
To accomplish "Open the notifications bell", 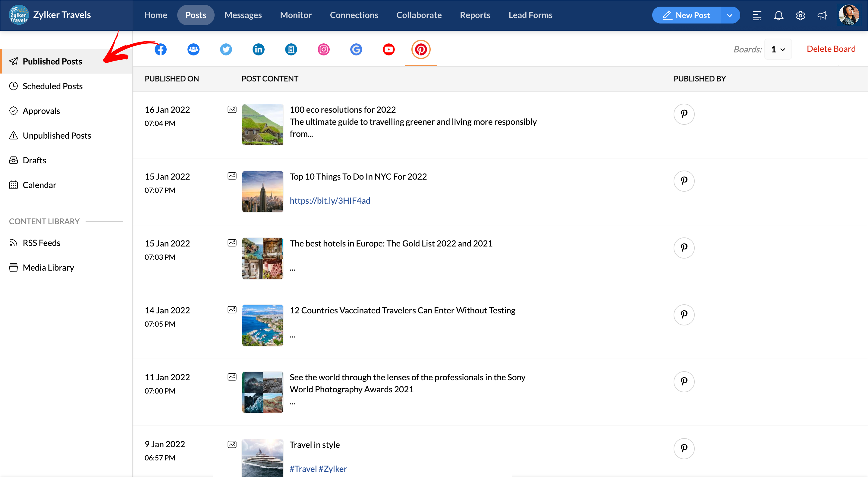I will tap(778, 15).
